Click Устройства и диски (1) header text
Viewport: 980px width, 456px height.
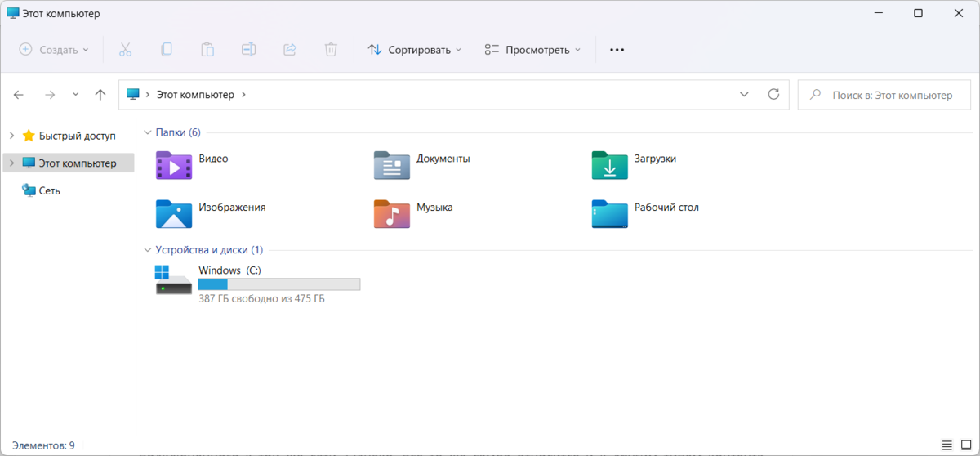click(x=209, y=250)
